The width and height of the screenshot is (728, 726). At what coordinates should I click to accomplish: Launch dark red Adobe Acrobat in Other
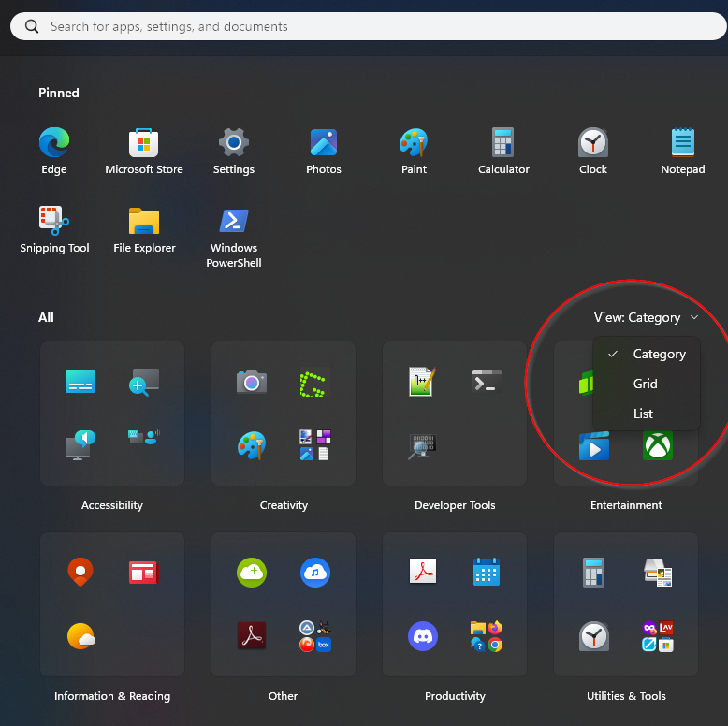pos(252,635)
